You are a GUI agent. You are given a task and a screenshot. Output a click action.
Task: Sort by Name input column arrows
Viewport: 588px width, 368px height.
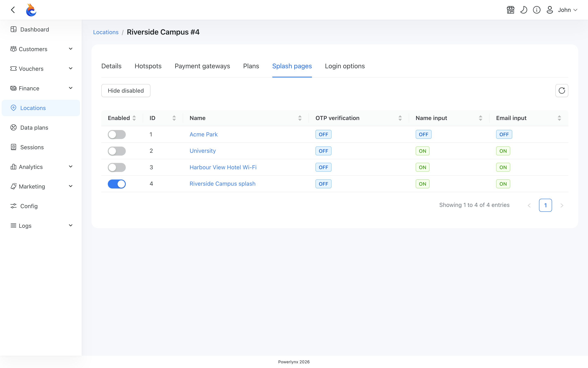[x=480, y=118]
